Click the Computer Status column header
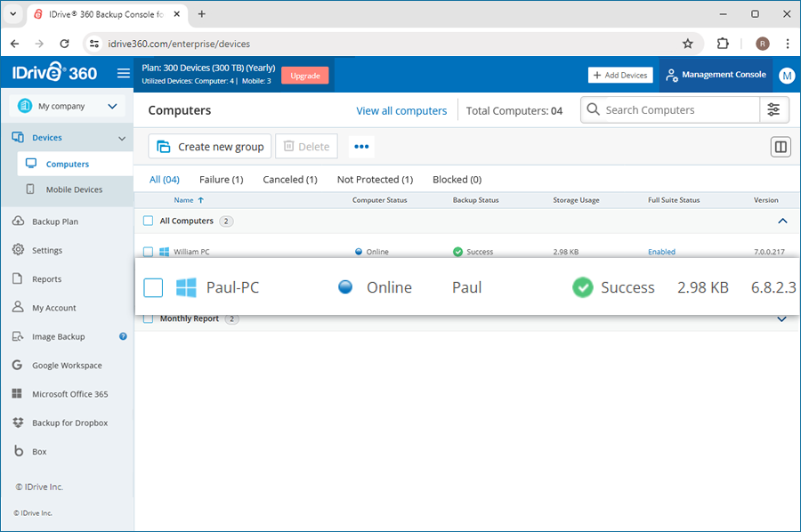 point(379,200)
